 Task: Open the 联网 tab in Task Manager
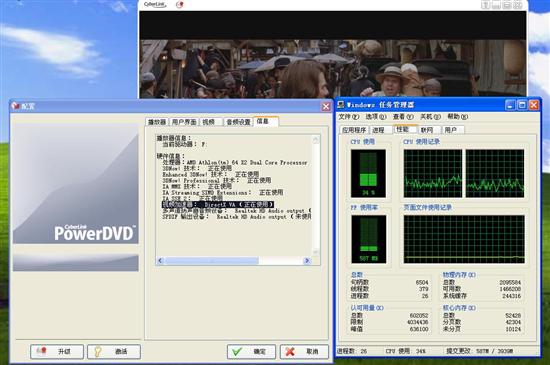tap(429, 130)
